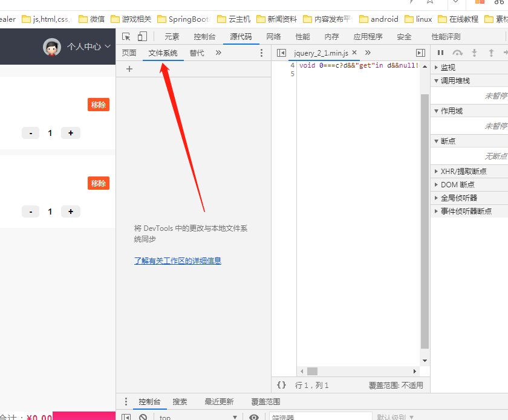This screenshot has height=420, width=508.
Task: Step over next function call
Action: point(457,53)
